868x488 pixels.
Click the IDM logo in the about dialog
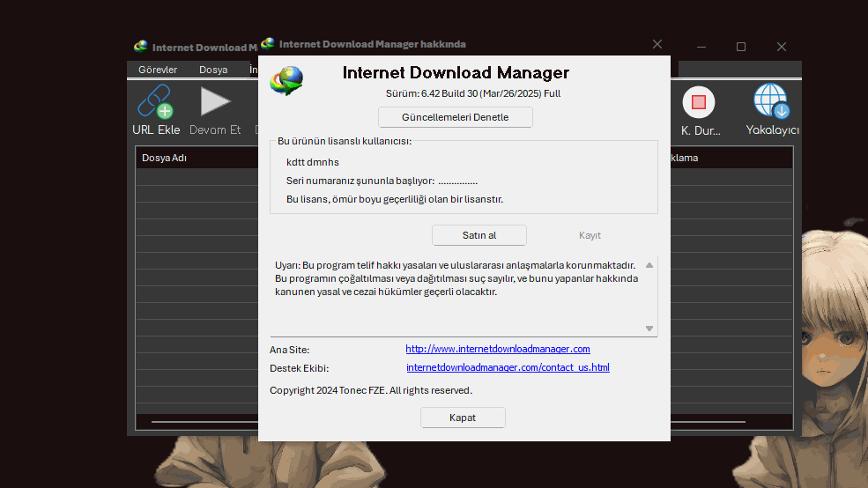tap(286, 81)
